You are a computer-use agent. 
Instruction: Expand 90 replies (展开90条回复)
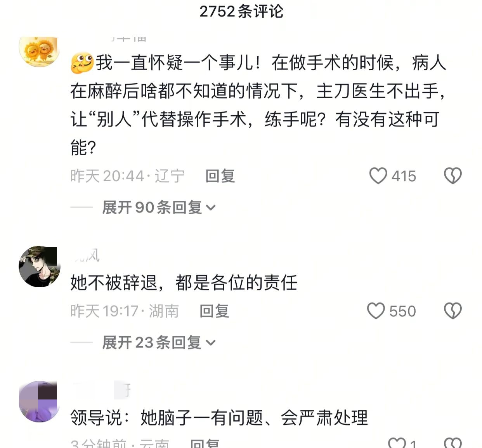pos(158,207)
